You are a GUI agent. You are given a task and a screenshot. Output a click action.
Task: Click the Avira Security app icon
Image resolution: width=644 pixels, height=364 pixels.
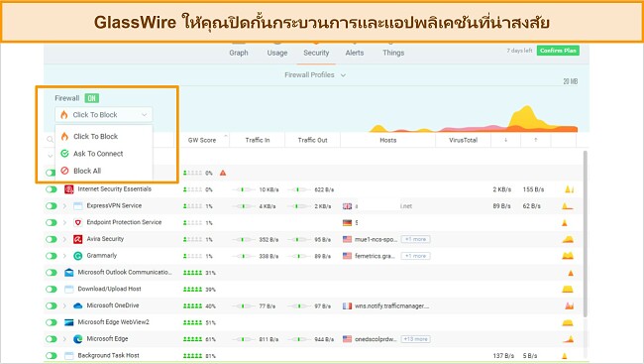pyautogui.click(x=78, y=239)
